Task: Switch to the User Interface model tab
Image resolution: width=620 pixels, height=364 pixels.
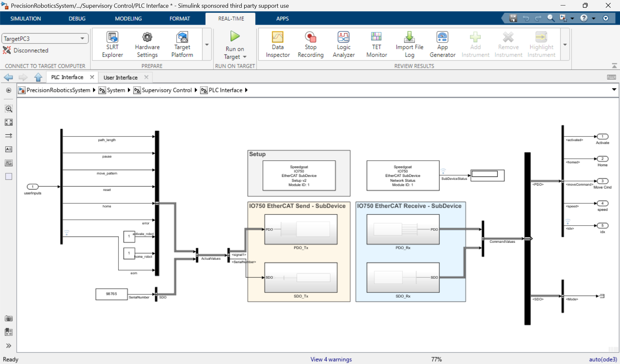Action: coord(120,77)
